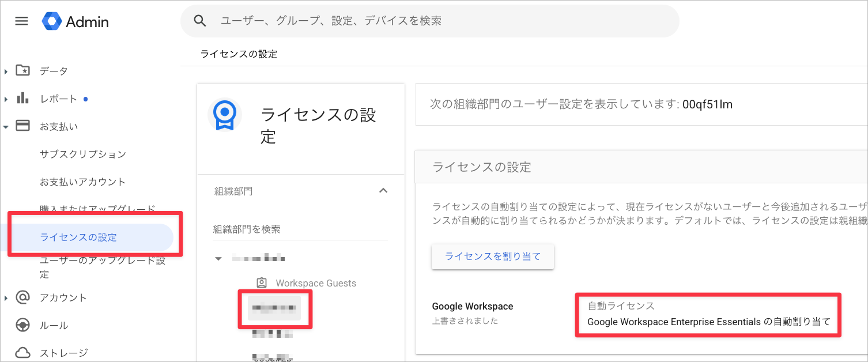This screenshot has width=868, height=362.
Task: Expand the アカウント section arrow
Action: [x=6, y=298]
